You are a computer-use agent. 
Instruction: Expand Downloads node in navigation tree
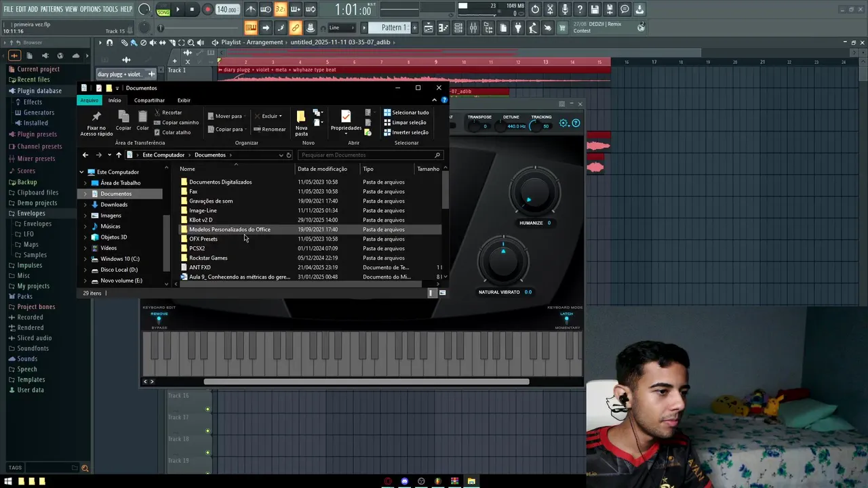click(85, 205)
